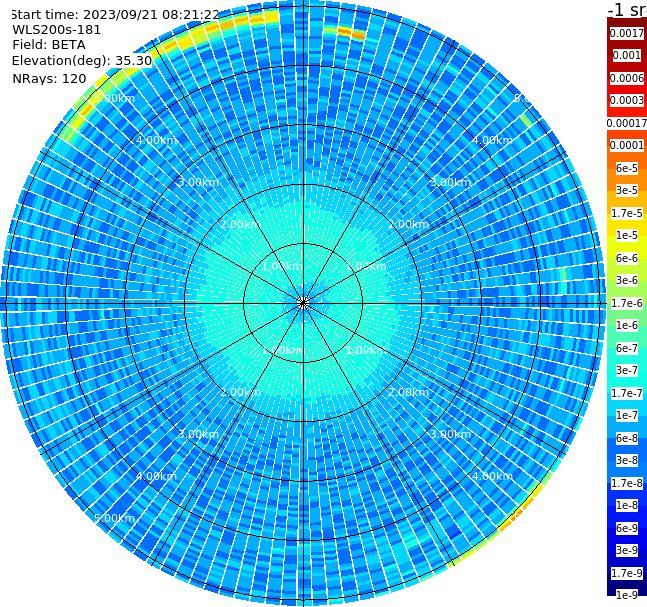Screen dimensions: 647x607
Task: Click the 3.00km label in lower-right quadrant
Action: (x=450, y=434)
